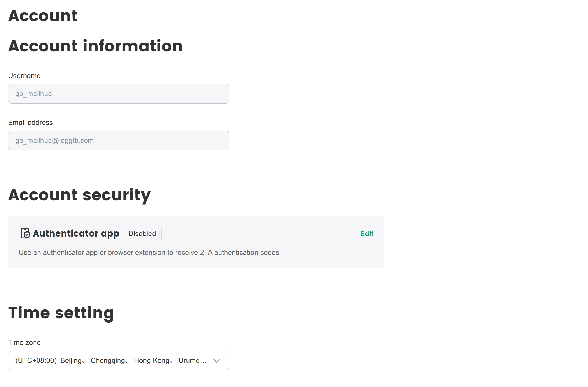
Task: Click the divider line above Account security
Action: (x=294, y=168)
